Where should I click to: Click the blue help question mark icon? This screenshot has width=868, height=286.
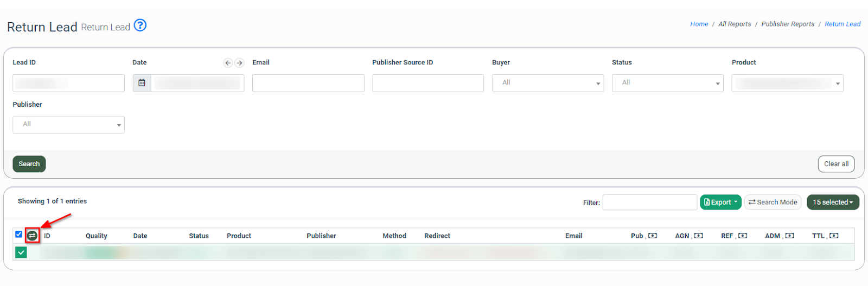point(140,25)
